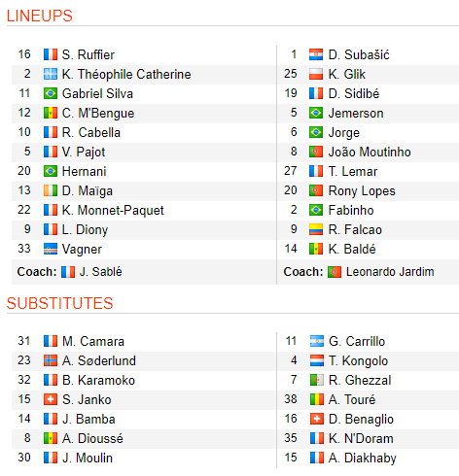Open K. Théophile Catherine player link

click(x=126, y=74)
